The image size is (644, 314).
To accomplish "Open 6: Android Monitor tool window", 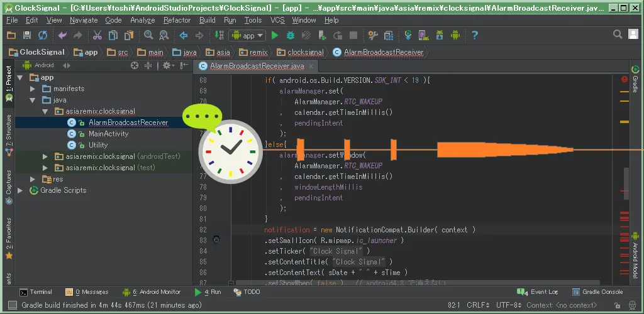I will pyautogui.click(x=152, y=292).
